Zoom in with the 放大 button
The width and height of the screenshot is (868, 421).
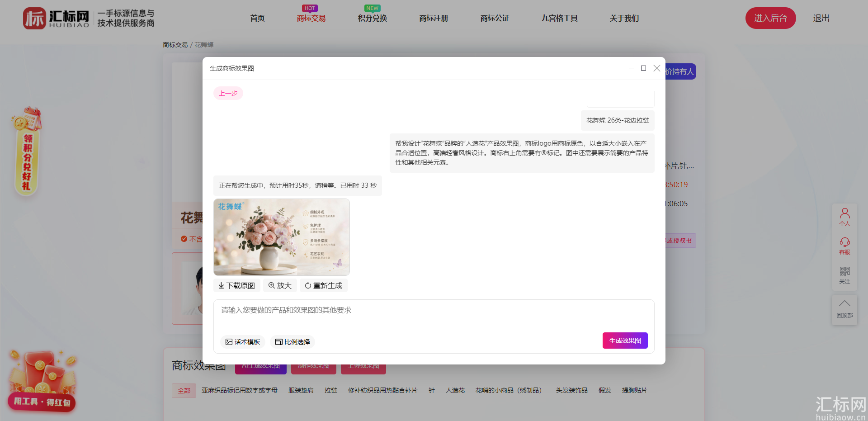(280, 286)
